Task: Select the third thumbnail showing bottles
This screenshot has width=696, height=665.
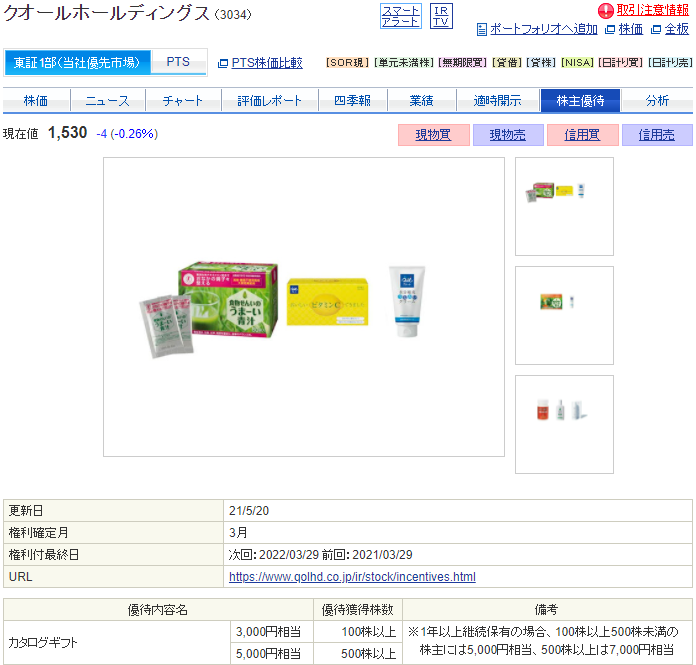Action: tap(564, 424)
